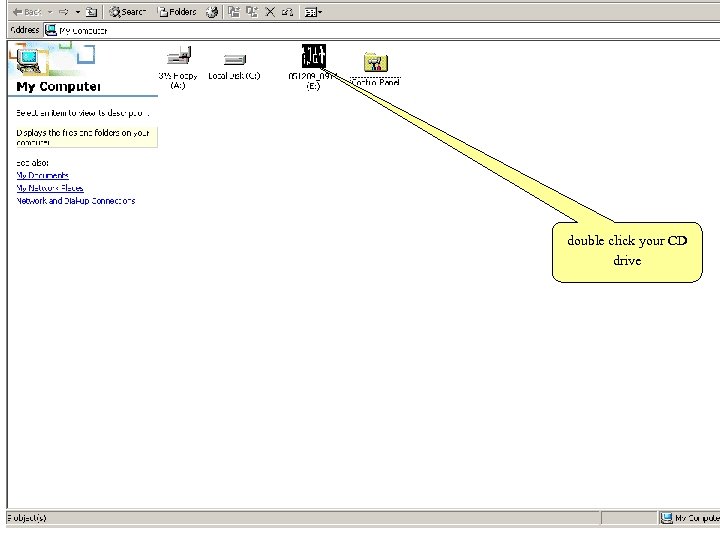This screenshot has height=540, width=720.
Task: Click the Forward arrow button
Action: coord(63,12)
